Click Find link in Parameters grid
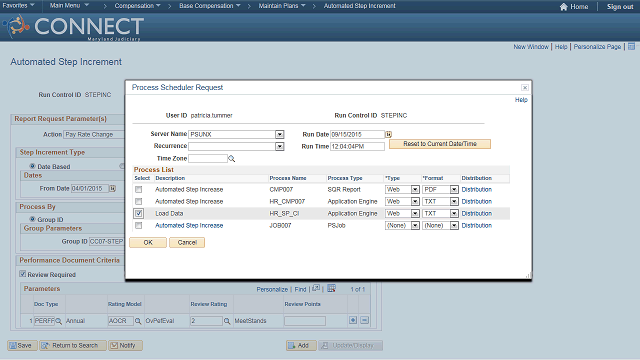The height and width of the screenshot is (360, 640). (300, 289)
